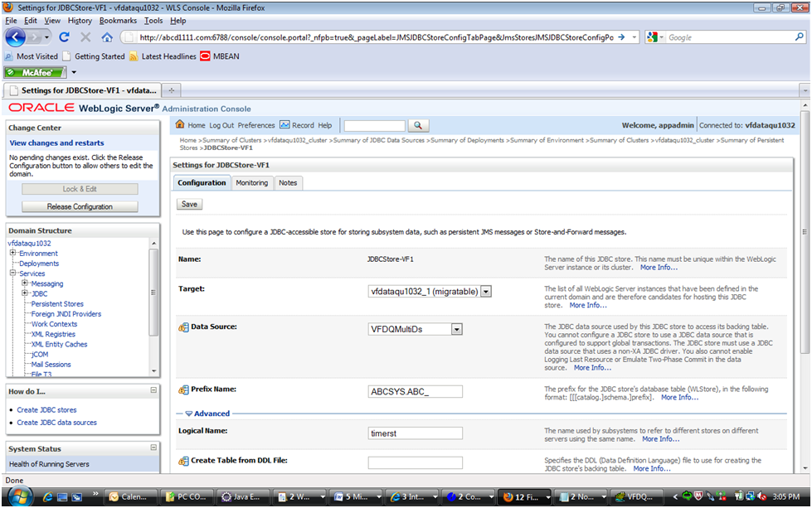This screenshot has height=508, width=812.
Task: Click the Record icon in console toolbar
Action: (x=284, y=124)
